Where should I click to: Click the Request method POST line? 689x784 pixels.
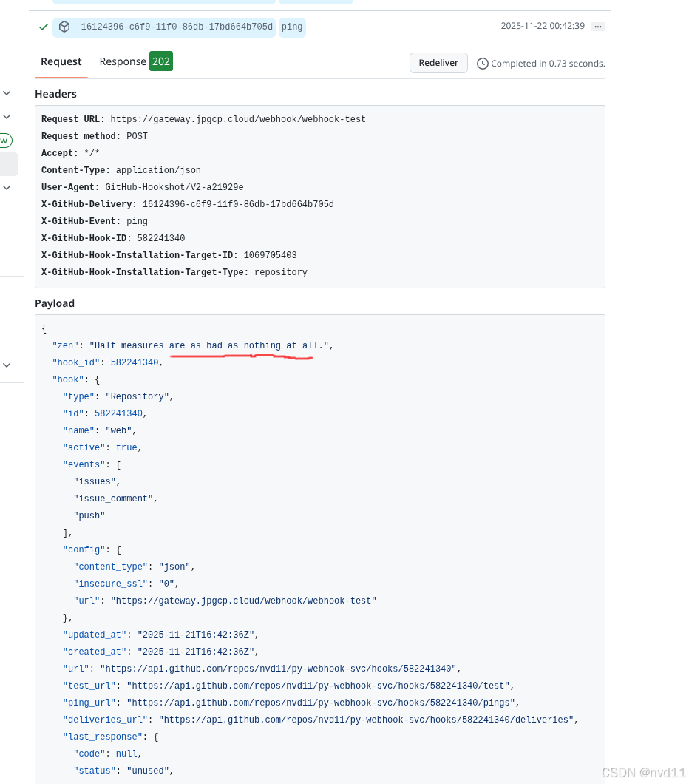95,136
